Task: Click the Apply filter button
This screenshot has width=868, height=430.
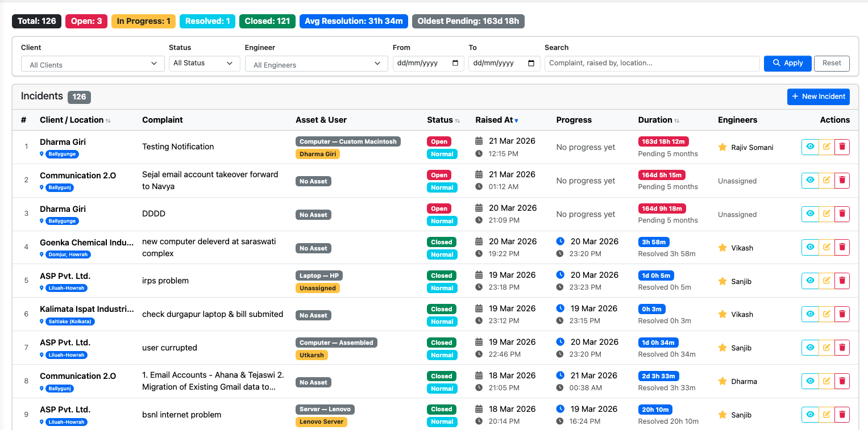Action: click(788, 63)
